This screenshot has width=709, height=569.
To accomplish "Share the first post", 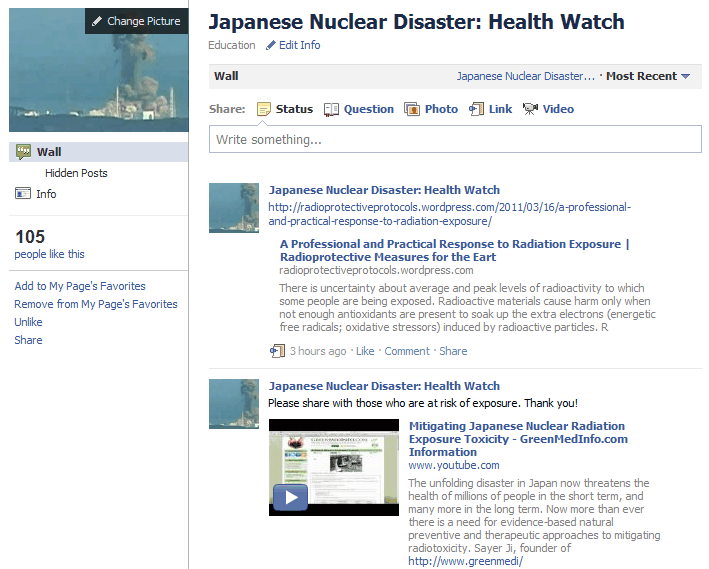I will 453,351.
